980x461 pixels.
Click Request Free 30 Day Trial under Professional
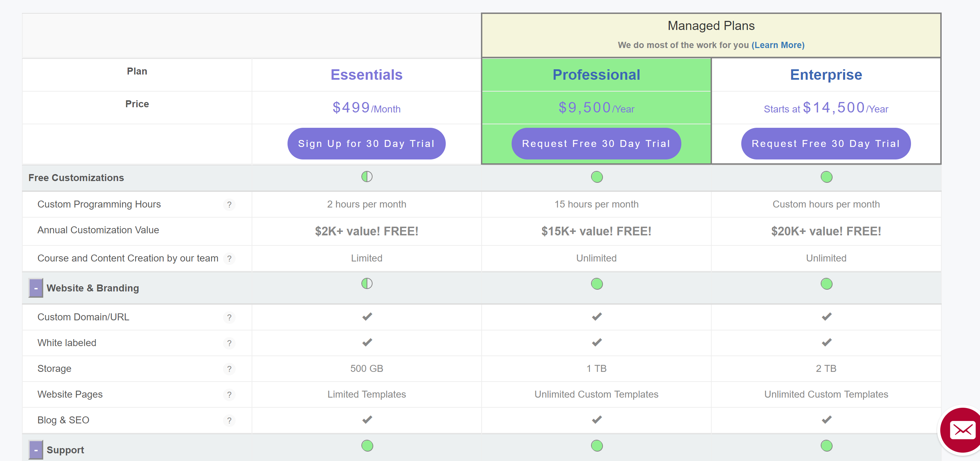coord(596,143)
